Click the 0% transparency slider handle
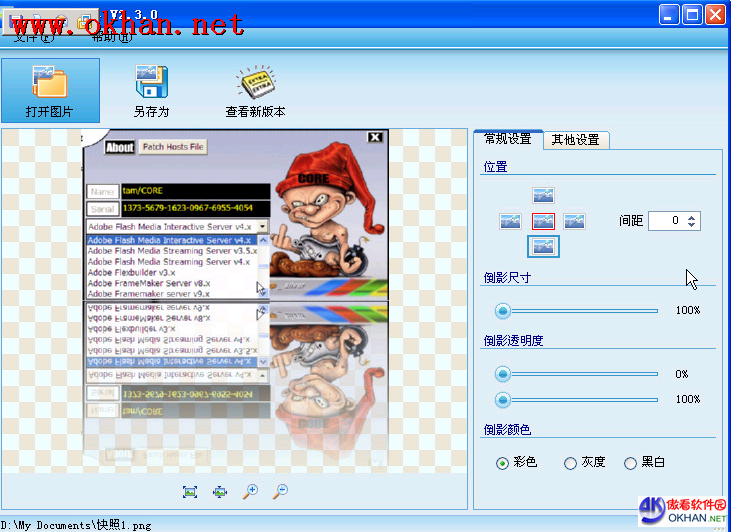 (503, 374)
